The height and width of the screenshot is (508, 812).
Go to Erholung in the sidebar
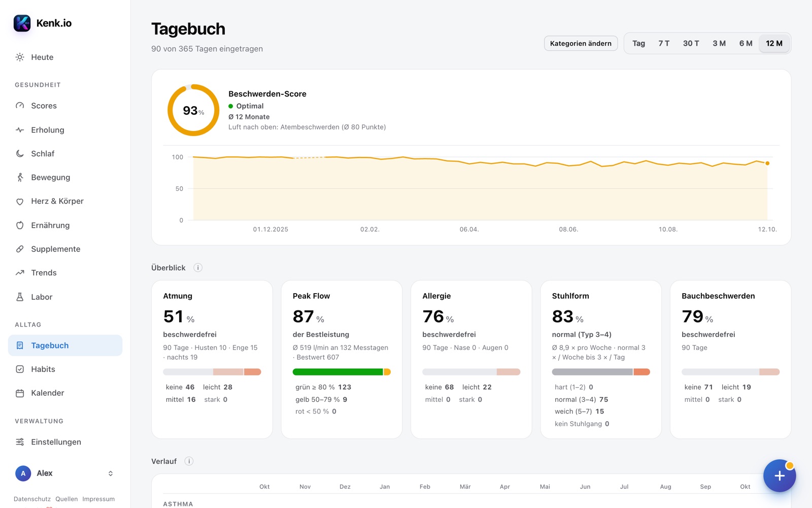[x=65, y=130]
